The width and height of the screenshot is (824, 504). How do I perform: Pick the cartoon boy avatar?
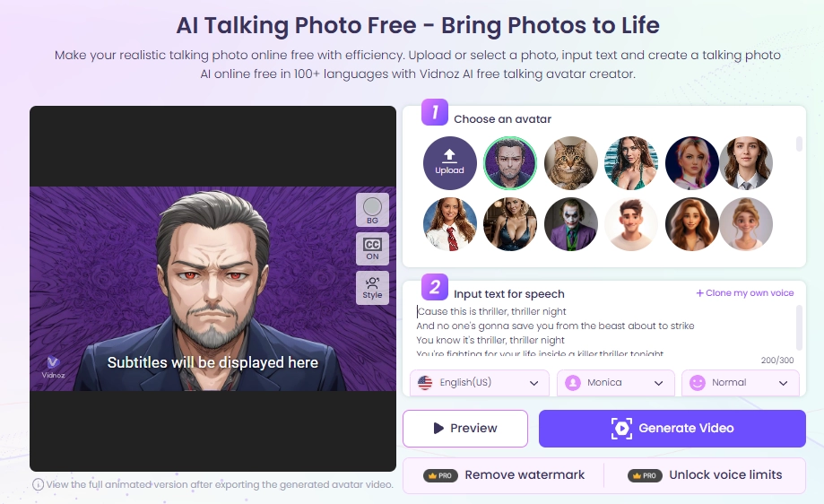(631, 224)
